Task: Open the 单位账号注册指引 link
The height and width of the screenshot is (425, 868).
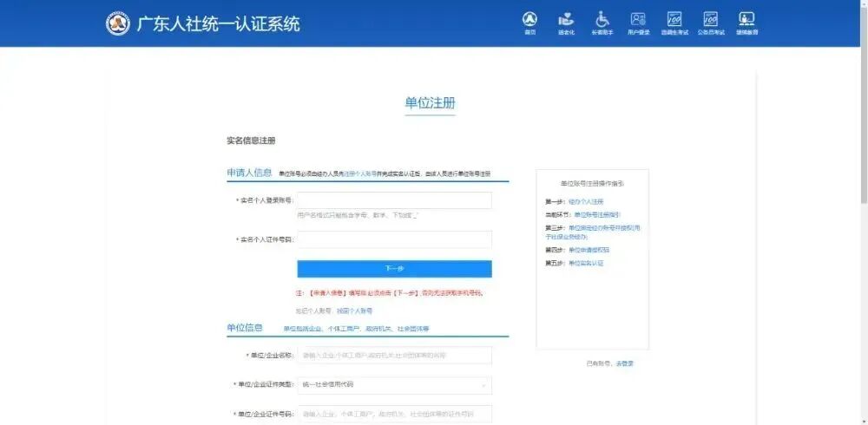Action: (x=597, y=214)
